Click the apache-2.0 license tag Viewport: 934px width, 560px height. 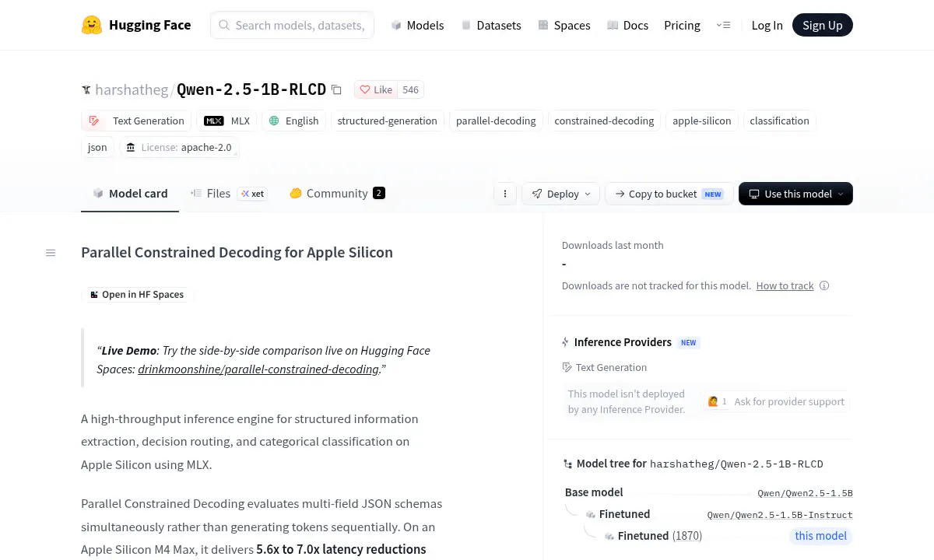coord(179,147)
